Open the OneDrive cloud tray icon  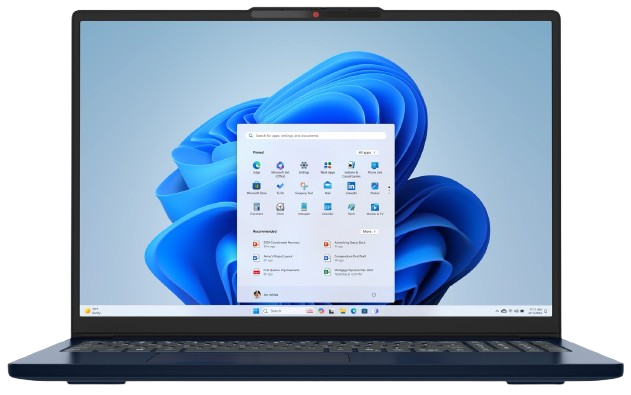click(x=503, y=311)
